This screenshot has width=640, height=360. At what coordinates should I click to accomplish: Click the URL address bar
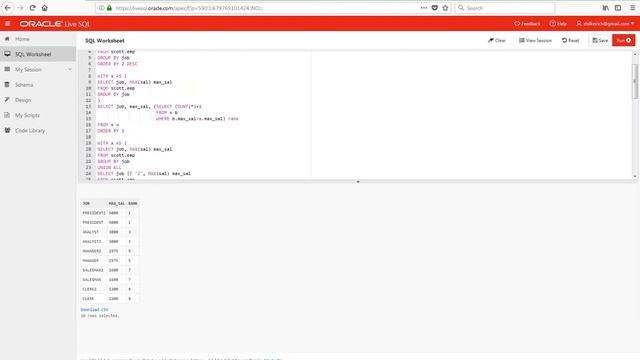(x=261, y=8)
